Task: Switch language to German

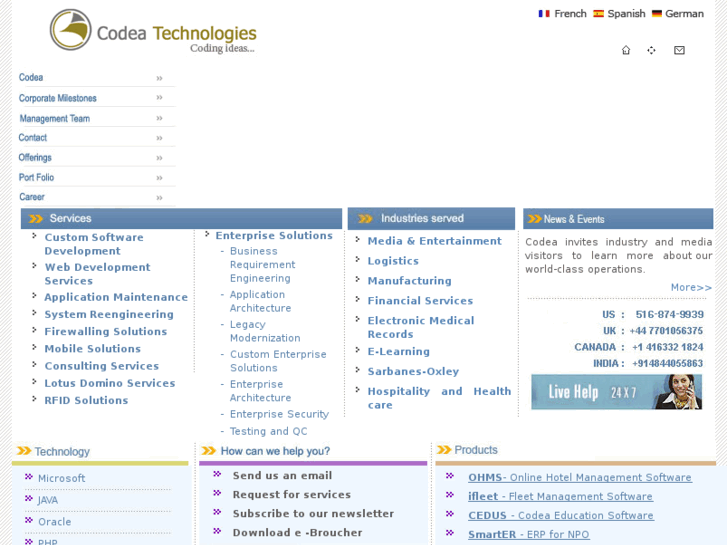Action: [684, 13]
